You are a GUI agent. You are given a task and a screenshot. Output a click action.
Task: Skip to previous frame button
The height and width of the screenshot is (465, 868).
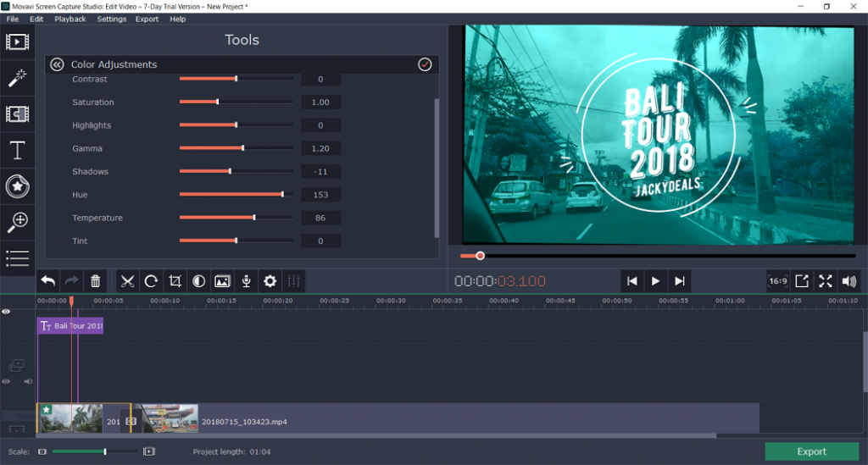(x=632, y=281)
